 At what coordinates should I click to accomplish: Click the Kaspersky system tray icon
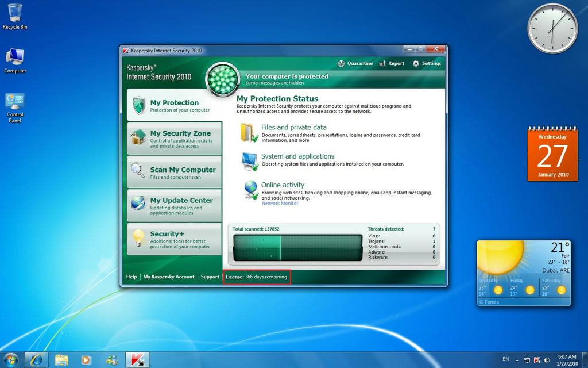pyautogui.click(x=537, y=360)
